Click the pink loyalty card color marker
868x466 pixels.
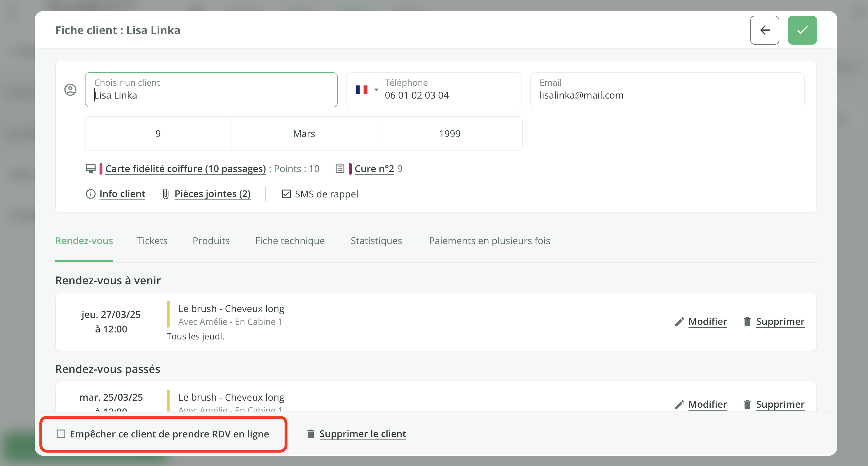(x=101, y=169)
